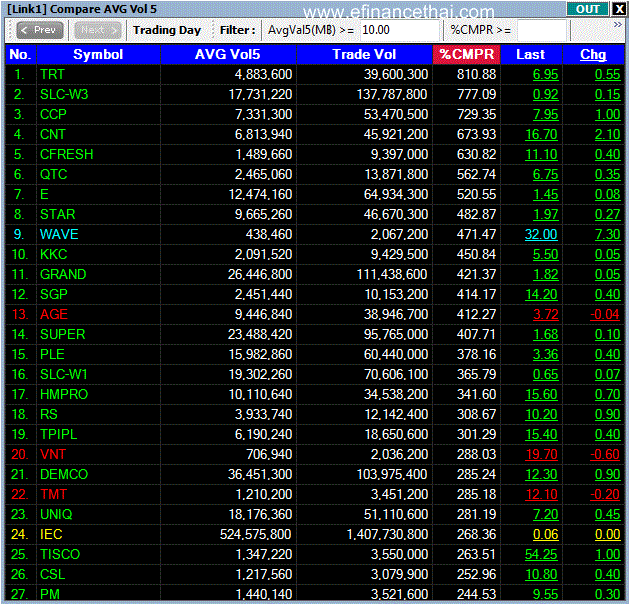
Task: Click DEMCO AVG Vol5 value 36,451,300
Action: coord(260,474)
